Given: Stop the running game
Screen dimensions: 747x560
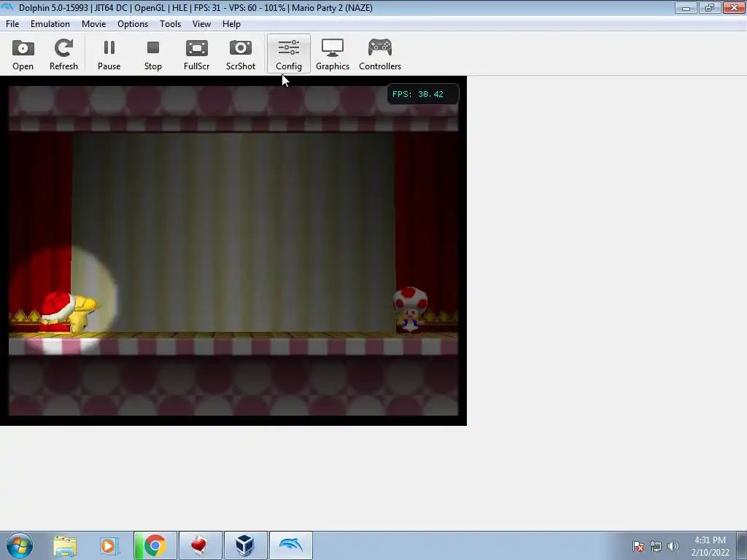Looking at the screenshot, I should (153, 54).
